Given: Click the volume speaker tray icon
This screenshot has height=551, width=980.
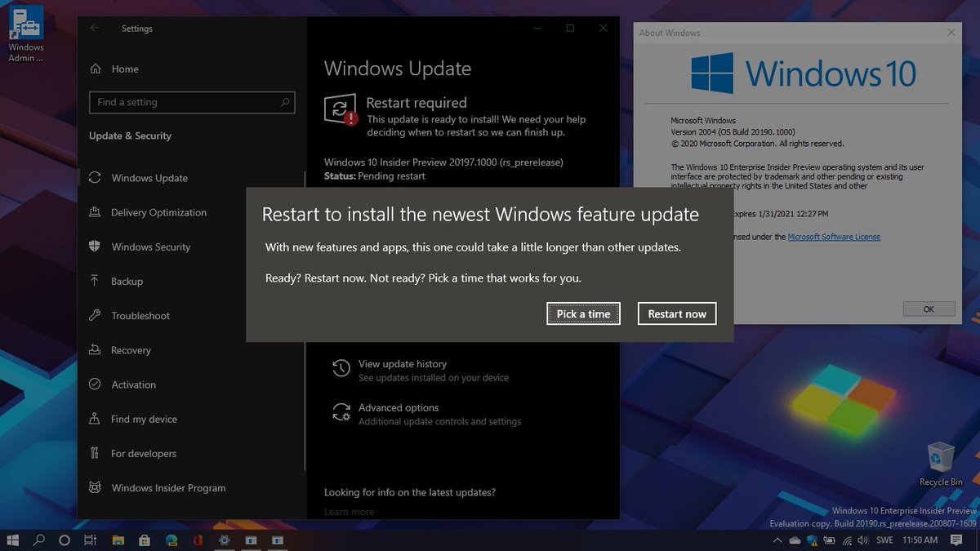Looking at the screenshot, I should [864, 540].
